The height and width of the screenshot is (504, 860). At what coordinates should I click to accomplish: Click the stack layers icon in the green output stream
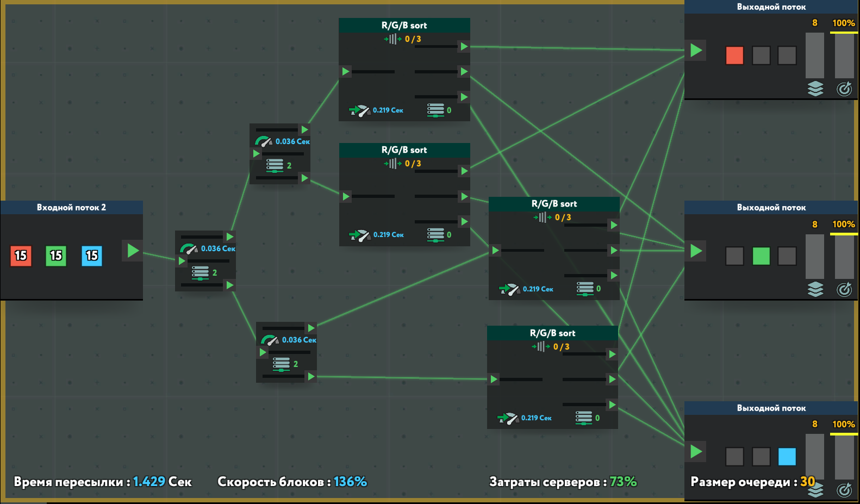pyautogui.click(x=815, y=289)
